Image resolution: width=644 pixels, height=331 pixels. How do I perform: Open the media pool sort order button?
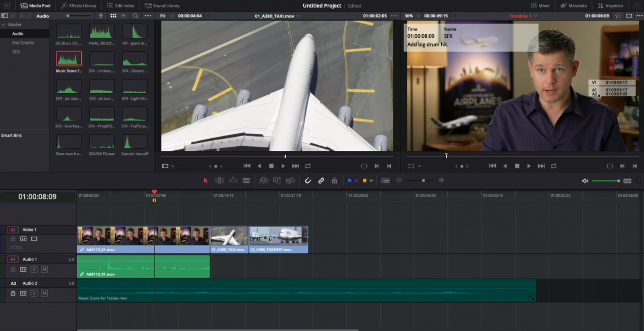[101, 16]
